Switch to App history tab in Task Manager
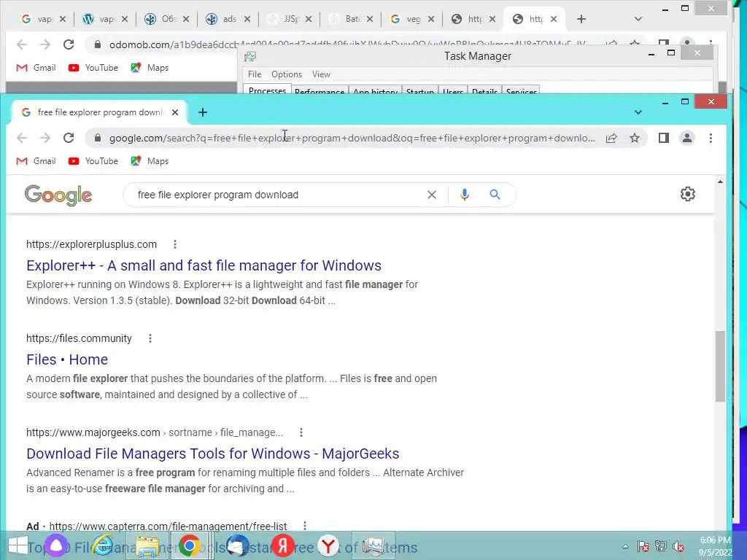The height and width of the screenshot is (560, 747). [376, 90]
